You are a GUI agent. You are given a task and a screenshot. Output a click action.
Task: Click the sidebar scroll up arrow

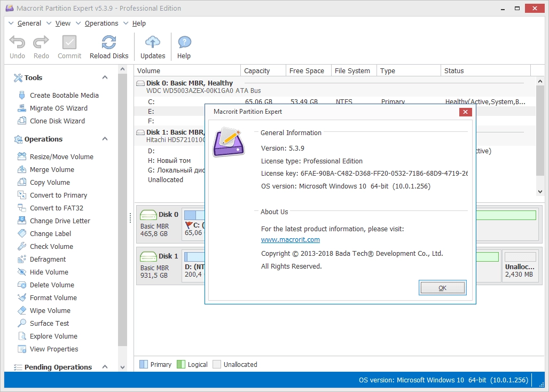122,69
